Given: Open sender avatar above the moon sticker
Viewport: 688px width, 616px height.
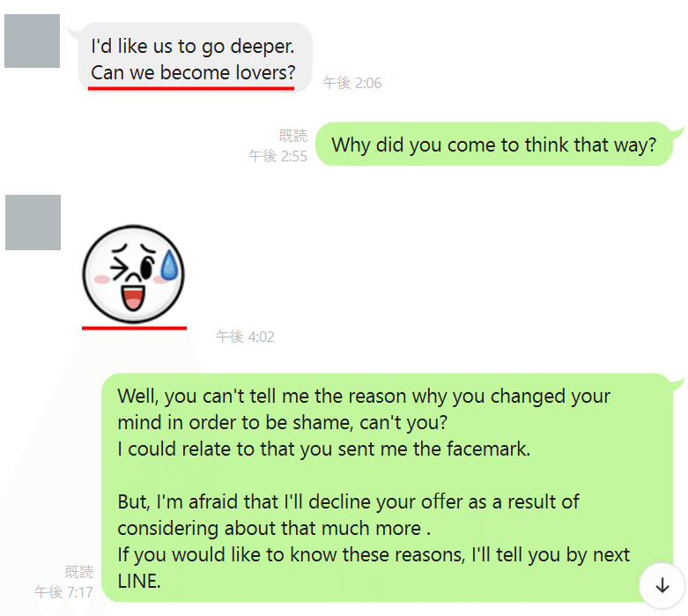Looking at the screenshot, I should coord(33,223).
